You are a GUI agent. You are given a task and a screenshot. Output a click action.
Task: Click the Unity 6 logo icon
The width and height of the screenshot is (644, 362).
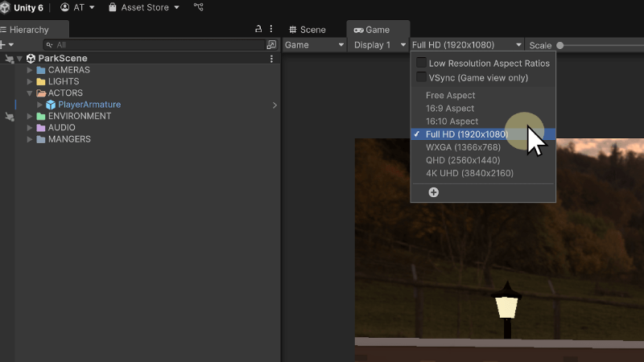[x=6, y=7]
